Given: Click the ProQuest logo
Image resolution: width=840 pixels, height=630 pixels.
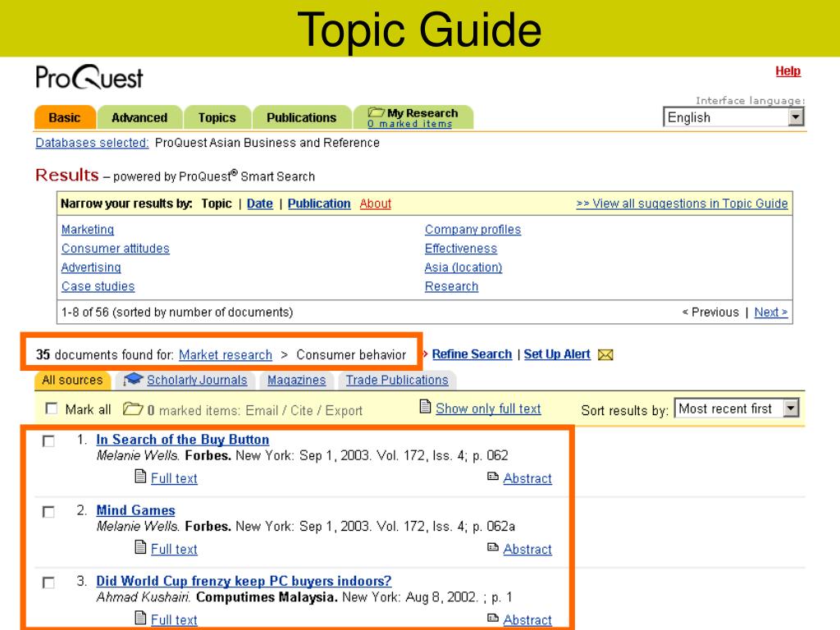Looking at the screenshot, I should [89, 77].
